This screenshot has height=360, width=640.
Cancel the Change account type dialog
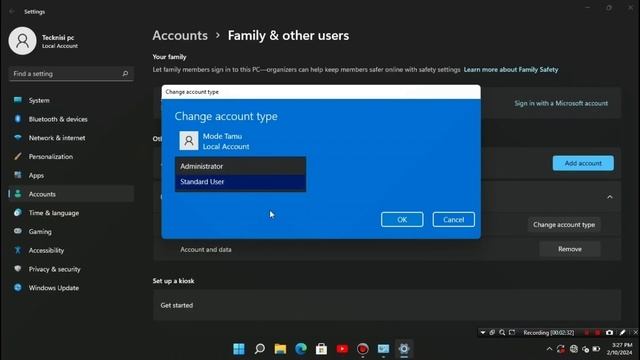point(453,220)
